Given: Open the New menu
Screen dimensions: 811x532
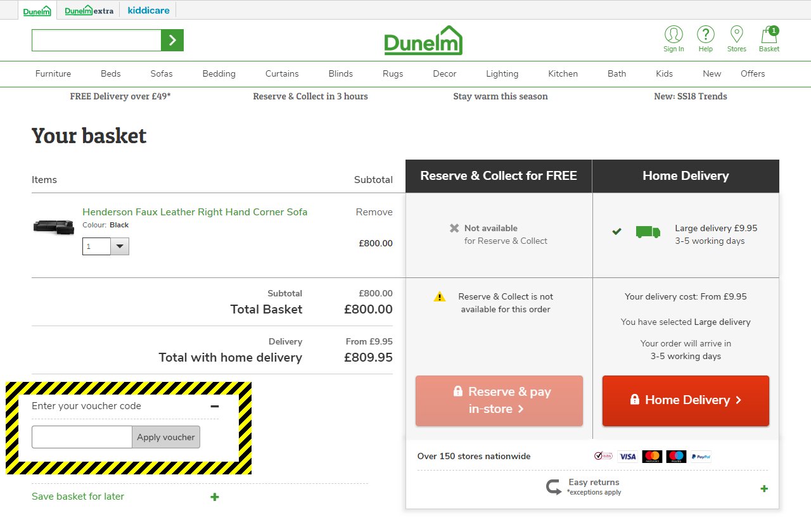Looking at the screenshot, I should click(712, 73).
